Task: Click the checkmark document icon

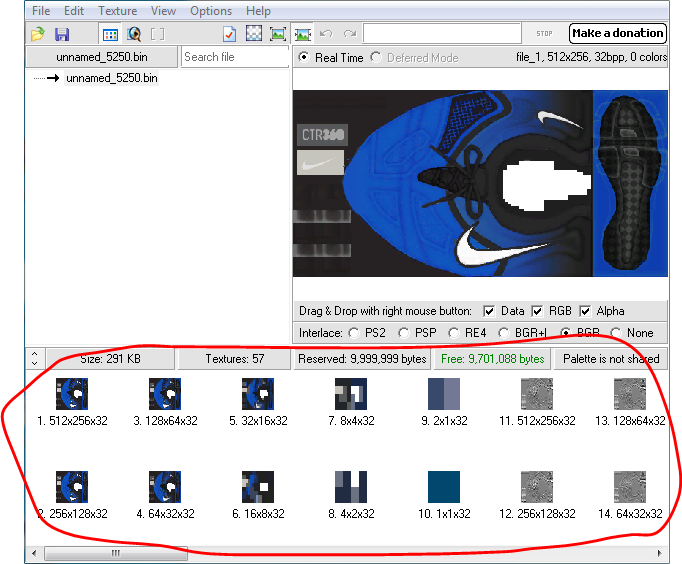Action: [x=229, y=34]
